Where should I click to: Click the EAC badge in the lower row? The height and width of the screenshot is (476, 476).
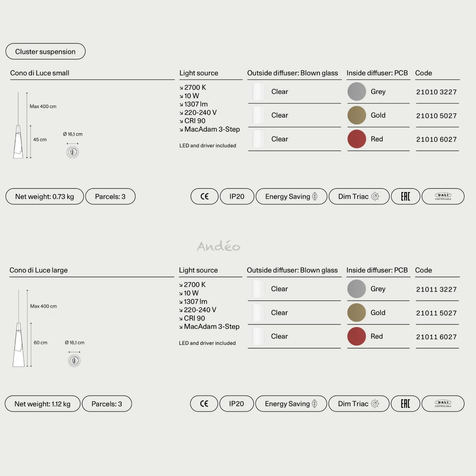[x=406, y=404]
